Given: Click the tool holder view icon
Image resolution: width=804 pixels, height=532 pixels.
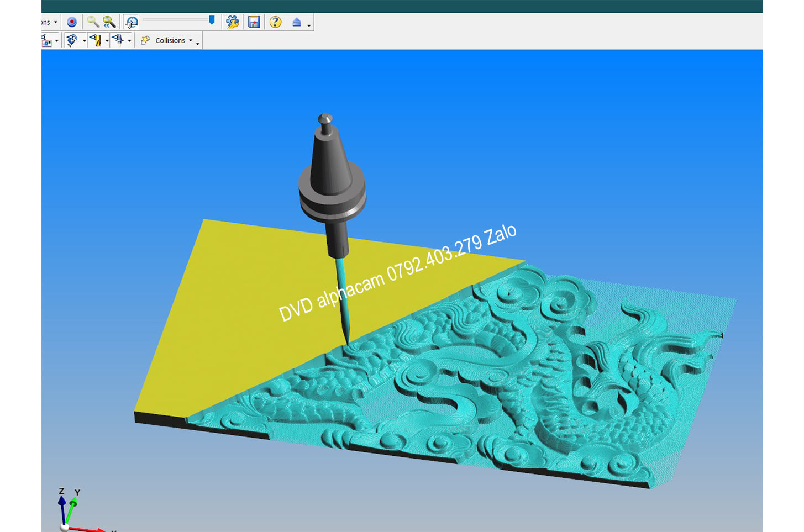Looking at the screenshot, I should 118,40.
